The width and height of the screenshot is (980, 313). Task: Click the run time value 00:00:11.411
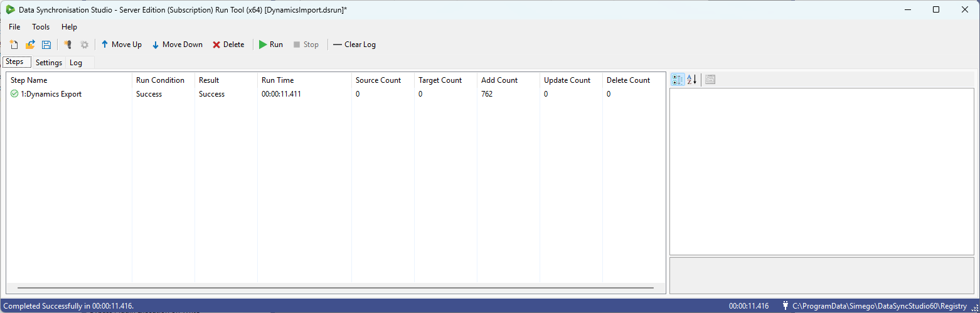coord(282,94)
